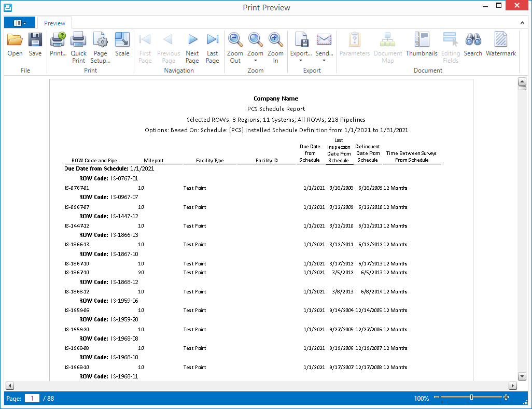Jump to Last Page
532x409 pixels.
point(213,40)
